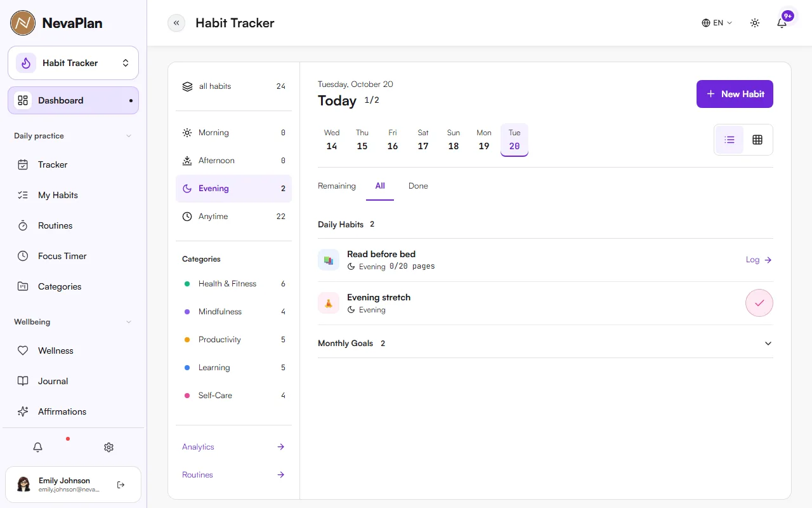Open settings gear in sidebar footer
The height and width of the screenshot is (508, 812).
point(108,447)
